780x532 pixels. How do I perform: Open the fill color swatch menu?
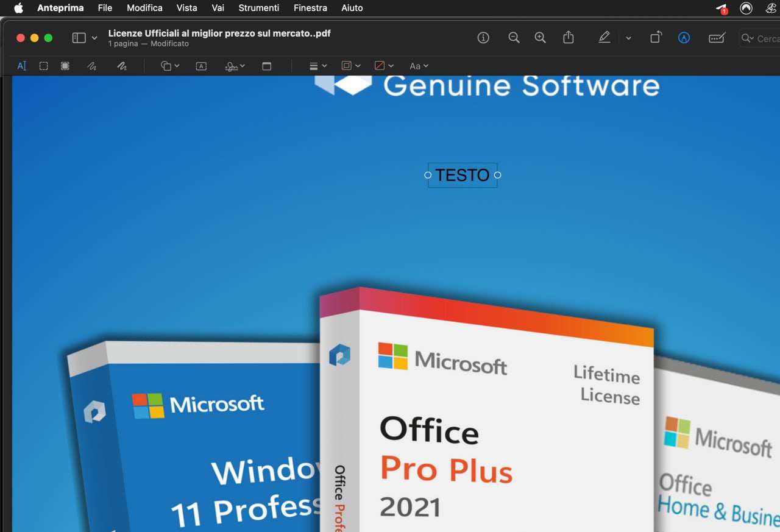coord(384,66)
